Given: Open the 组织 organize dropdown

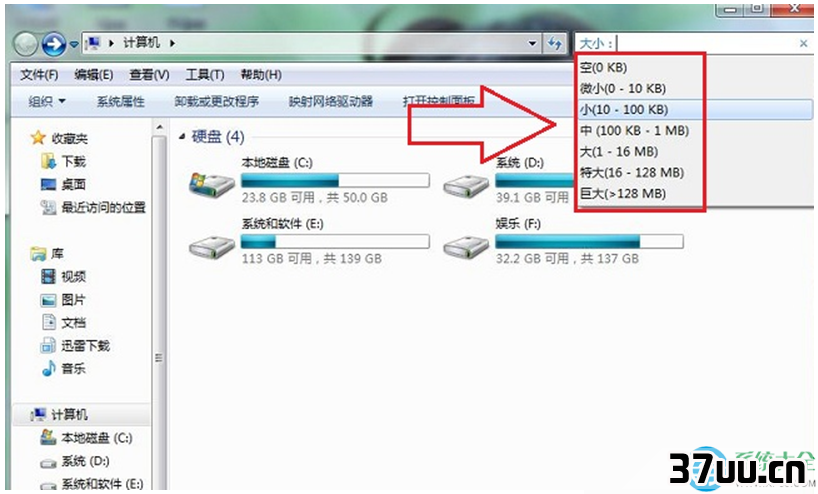Looking at the screenshot, I should coord(47,101).
